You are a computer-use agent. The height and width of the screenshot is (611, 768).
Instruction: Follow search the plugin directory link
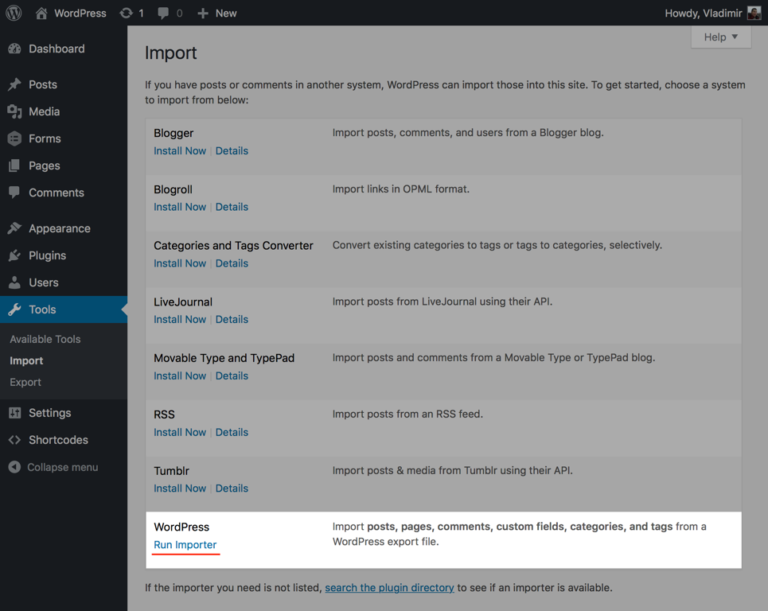(x=389, y=587)
